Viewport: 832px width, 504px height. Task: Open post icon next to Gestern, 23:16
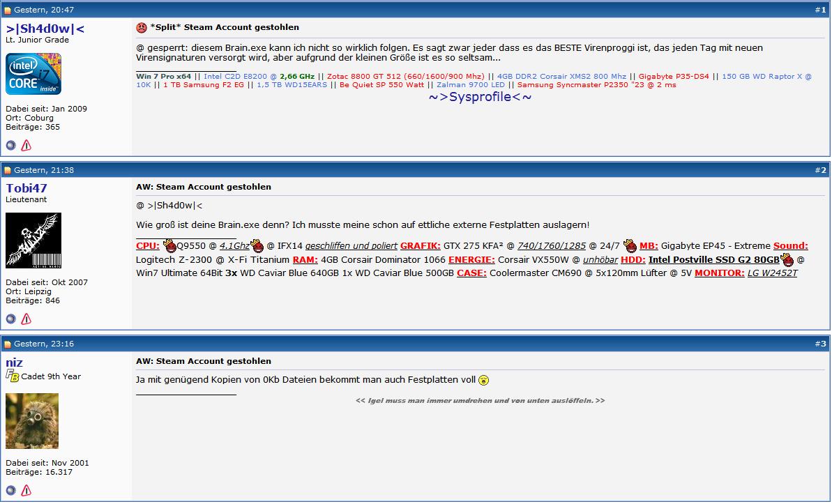point(8,344)
